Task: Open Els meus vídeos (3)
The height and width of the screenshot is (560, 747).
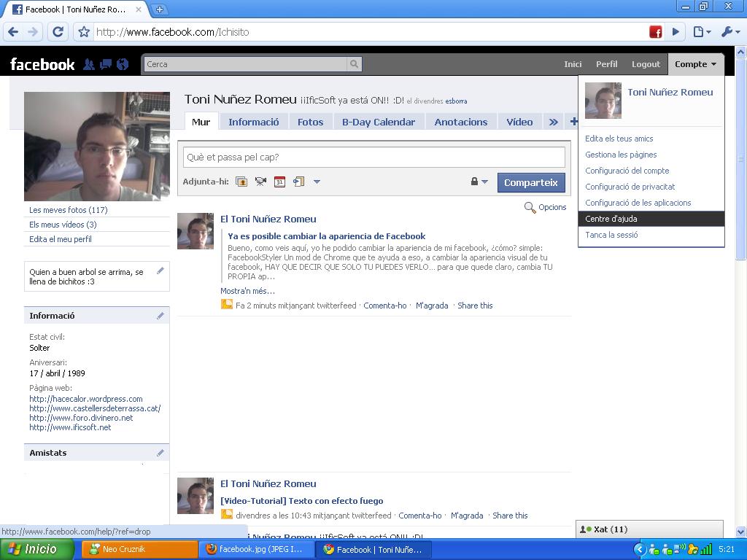Action: pyautogui.click(x=63, y=225)
